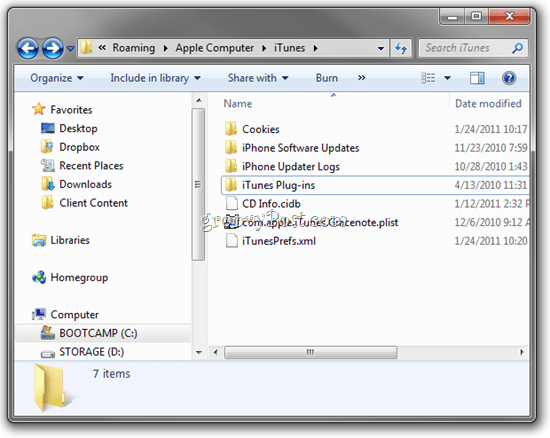Expand the arrow after Apple Computer breadcrumb
Viewport: 550px width, 438px height.
click(264, 48)
